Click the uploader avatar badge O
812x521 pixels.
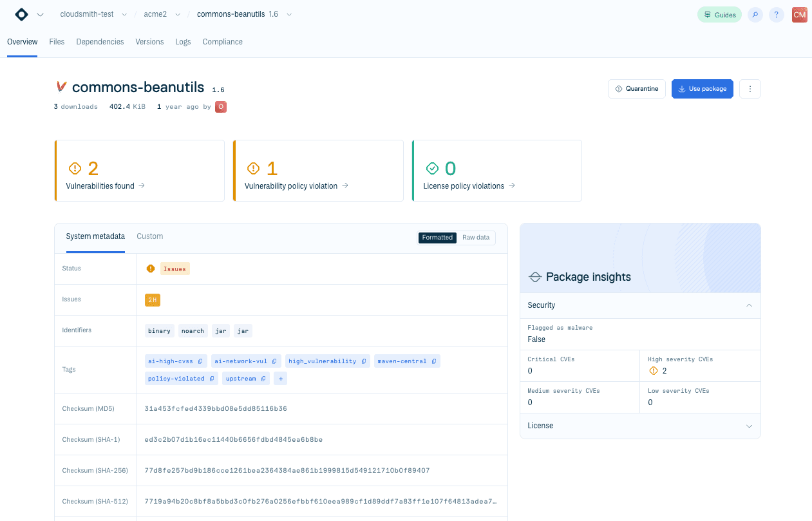coord(221,107)
